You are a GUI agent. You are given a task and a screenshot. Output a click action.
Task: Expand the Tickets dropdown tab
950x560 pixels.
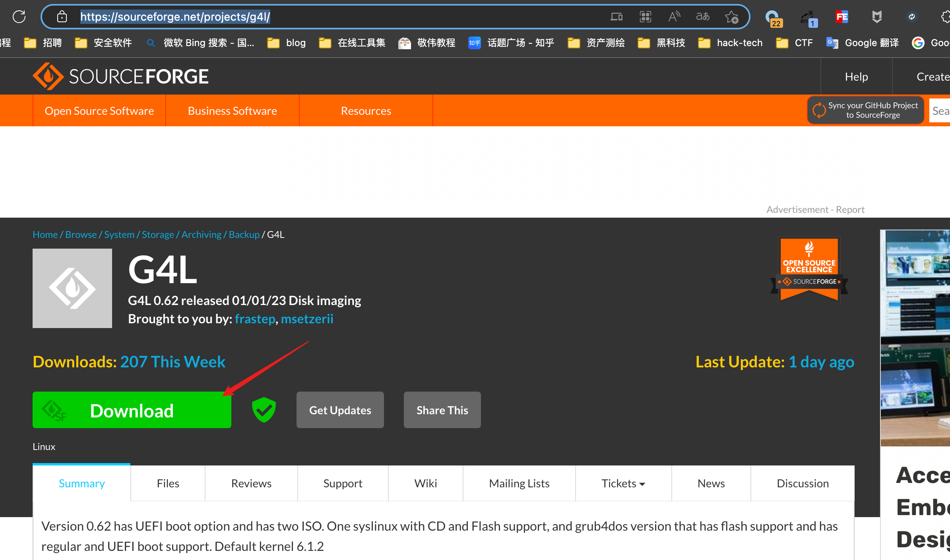(x=623, y=483)
